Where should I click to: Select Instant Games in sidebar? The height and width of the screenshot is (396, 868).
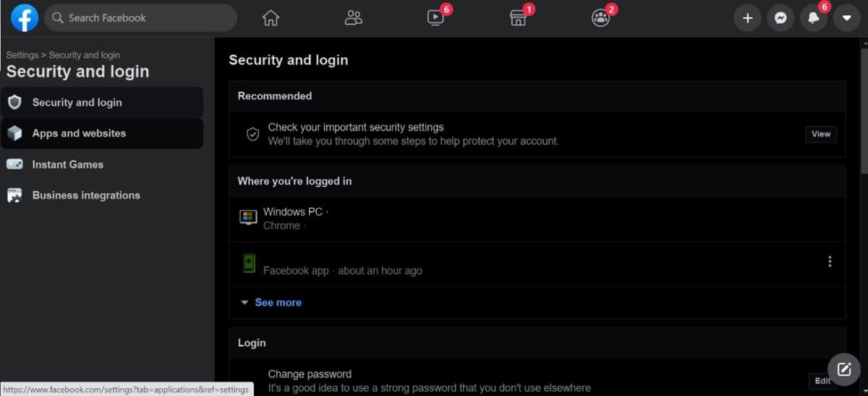[101, 164]
